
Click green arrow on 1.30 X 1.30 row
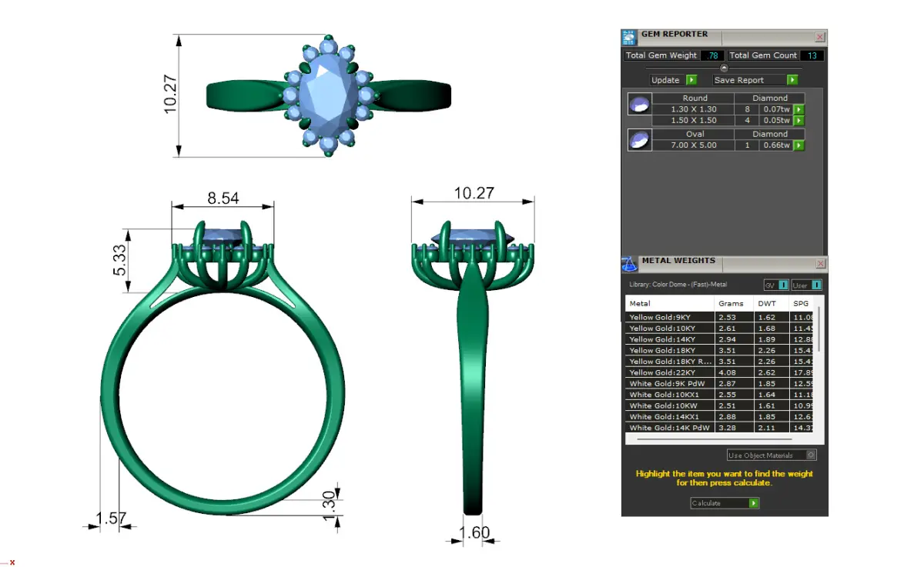click(799, 109)
